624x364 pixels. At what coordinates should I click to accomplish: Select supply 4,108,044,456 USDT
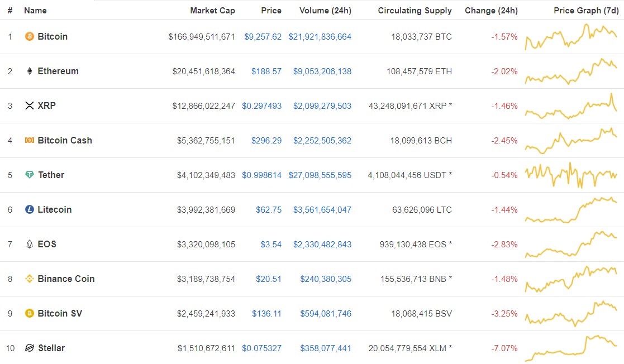pos(410,175)
